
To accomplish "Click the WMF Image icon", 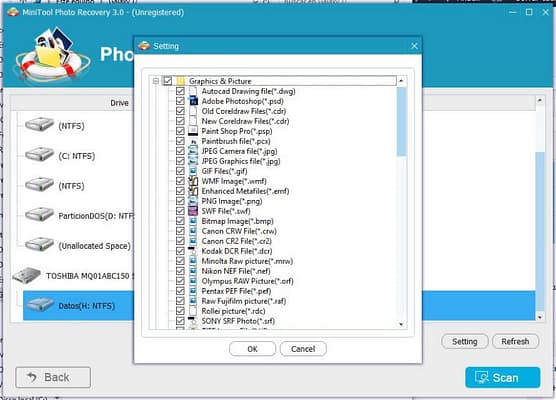I will tap(193, 181).
